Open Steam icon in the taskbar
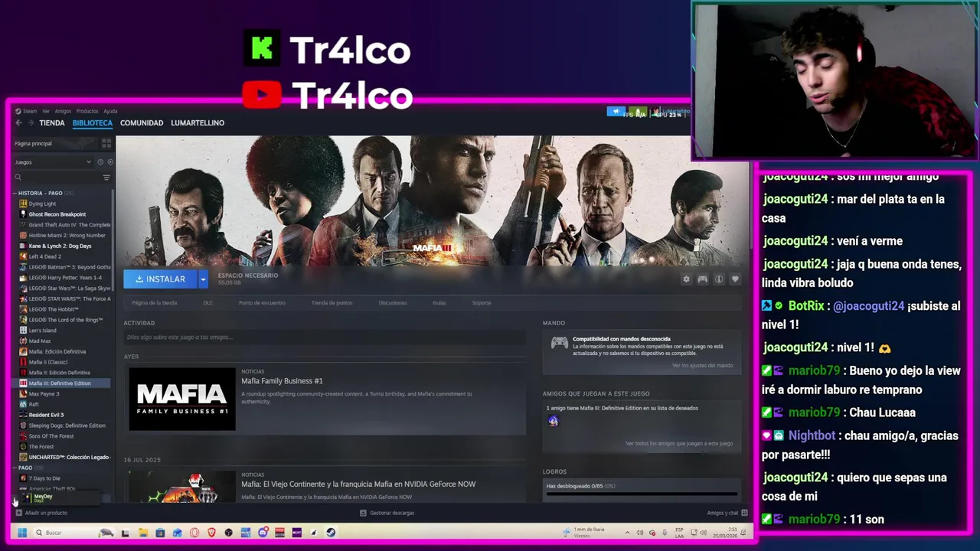Screen dimensions: 980x551 pos(331,533)
